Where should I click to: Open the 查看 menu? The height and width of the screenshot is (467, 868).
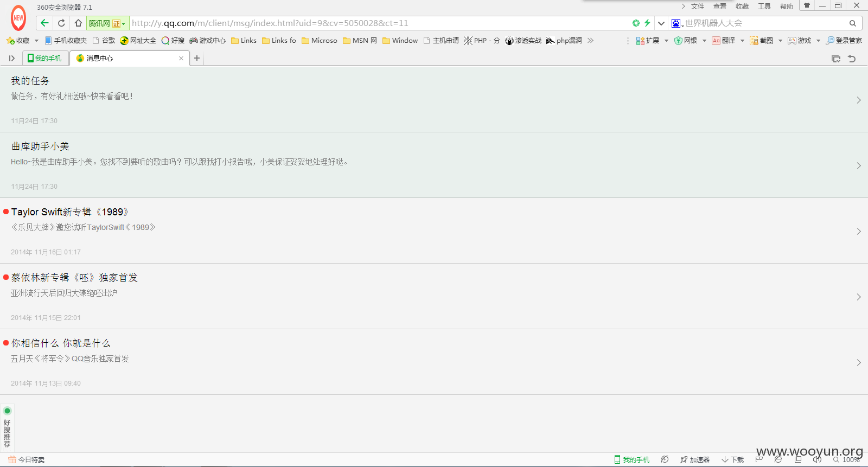coord(719,7)
